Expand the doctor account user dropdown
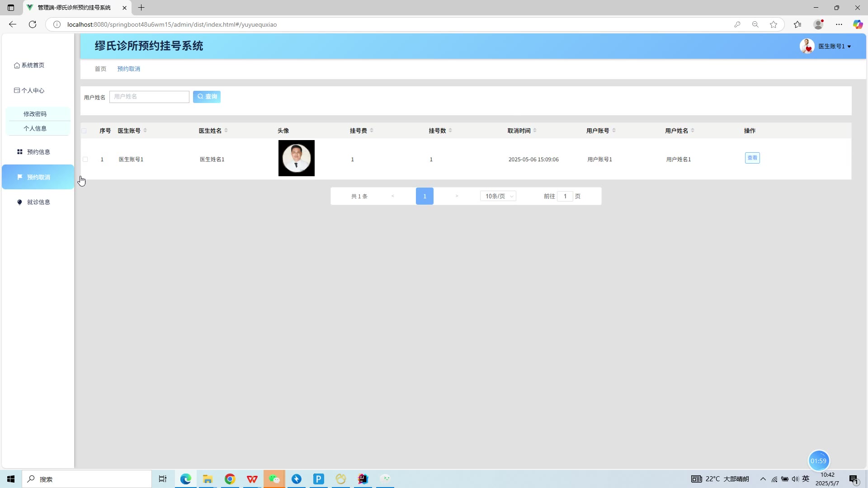 tap(834, 46)
